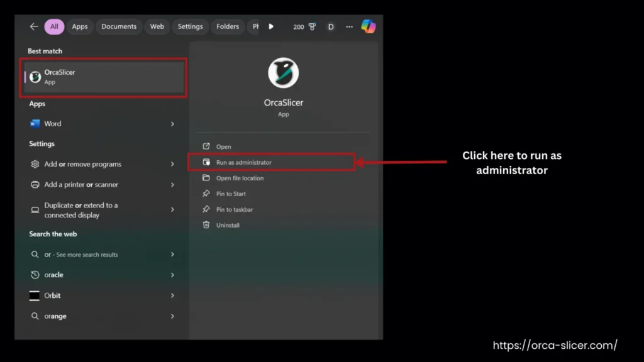Click the 'orange' web suggestion text
The image size is (644, 362).
tap(55, 317)
